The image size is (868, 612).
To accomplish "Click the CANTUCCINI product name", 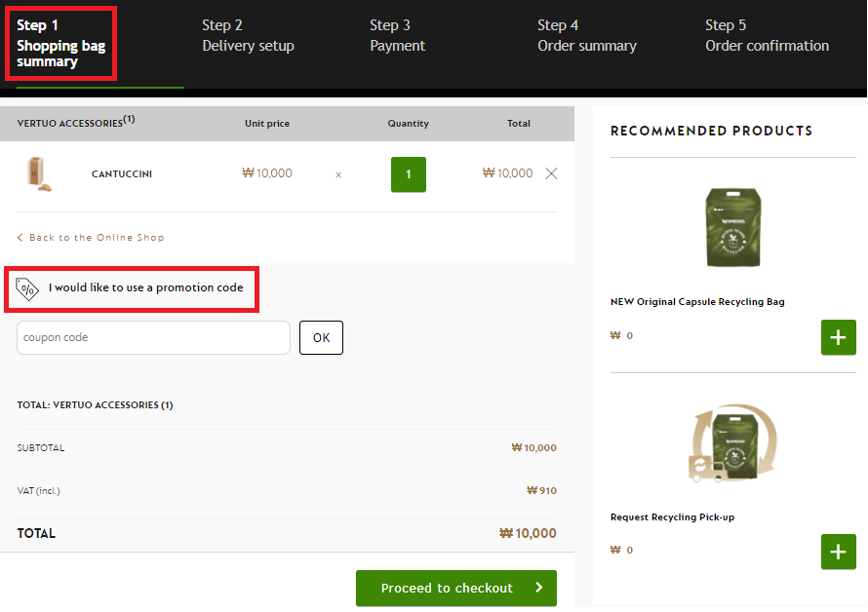I will (122, 174).
